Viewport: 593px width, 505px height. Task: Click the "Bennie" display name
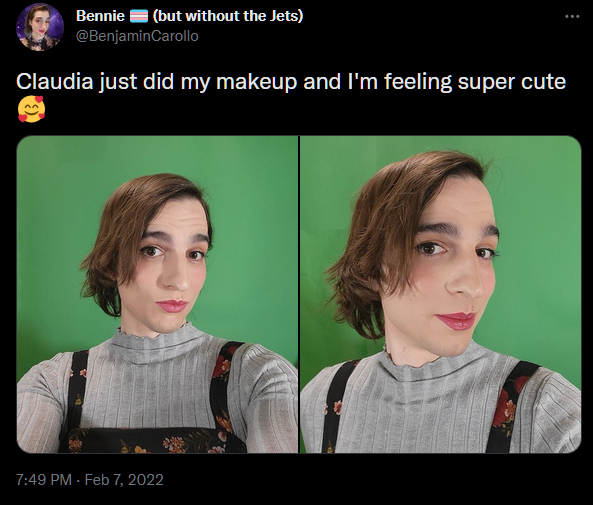(x=100, y=16)
